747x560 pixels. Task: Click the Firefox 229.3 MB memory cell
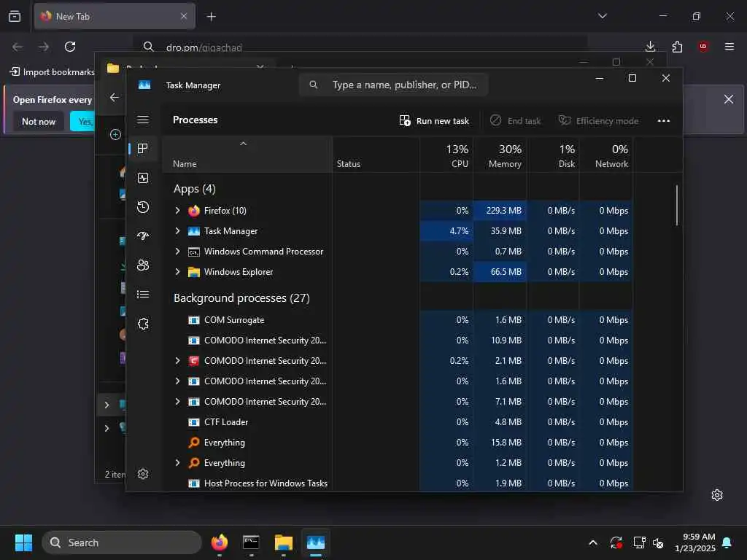(x=500, y=211)
